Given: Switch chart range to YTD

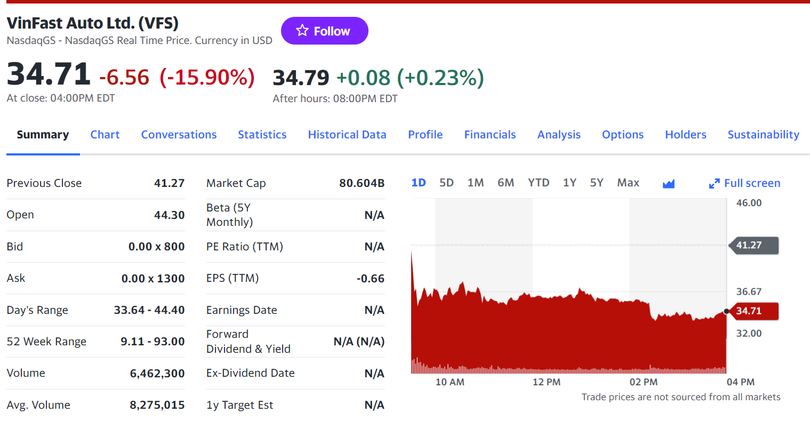Looking at the screenshot, I should pyautogui.click(x=538, y=183).
